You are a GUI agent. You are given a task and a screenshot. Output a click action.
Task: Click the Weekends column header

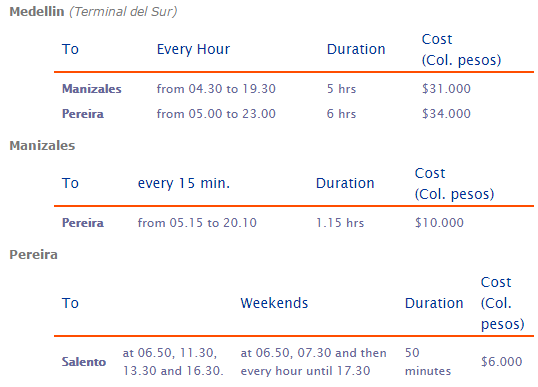(274, 303)
